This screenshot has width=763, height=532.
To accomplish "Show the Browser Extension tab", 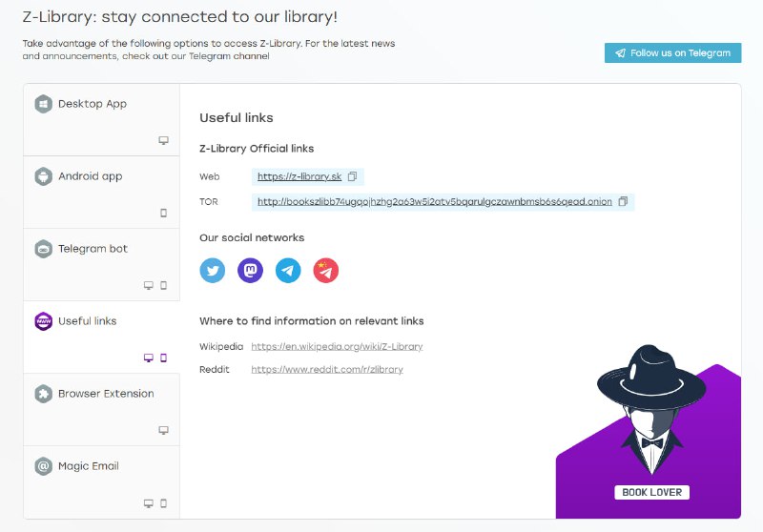I will 105,394.
